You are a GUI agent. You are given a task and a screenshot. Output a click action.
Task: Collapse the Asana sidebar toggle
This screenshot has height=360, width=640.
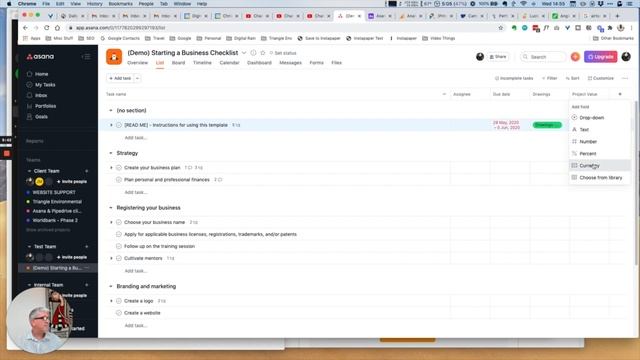(87, 56)
